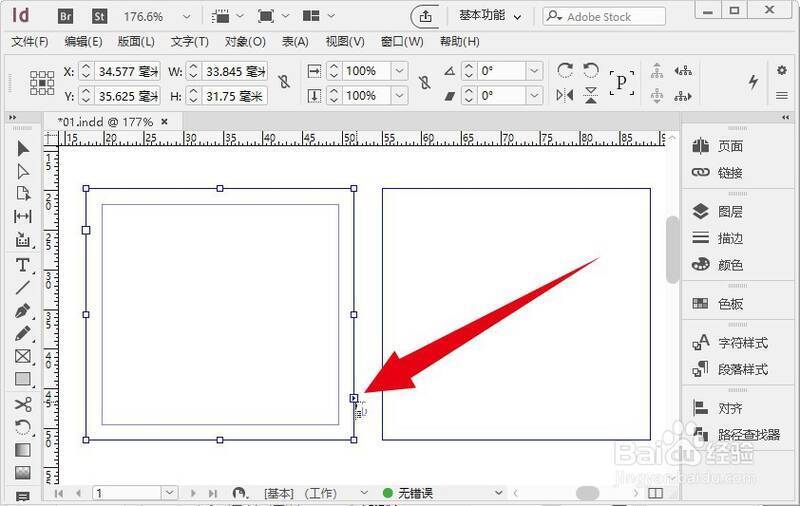Click the quick apply lightning icon
This screenshot has width=800, height=506.
pos(754,82)
